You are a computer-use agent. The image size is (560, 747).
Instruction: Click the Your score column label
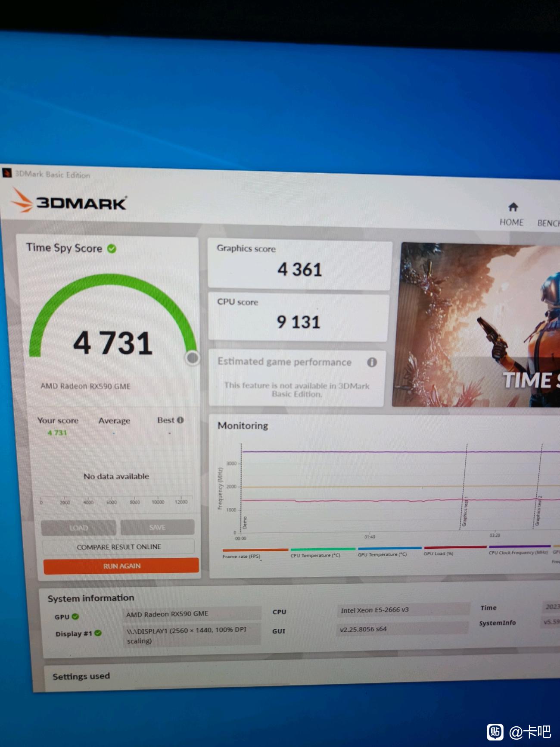pyautogui.click(x=58, y=420)
